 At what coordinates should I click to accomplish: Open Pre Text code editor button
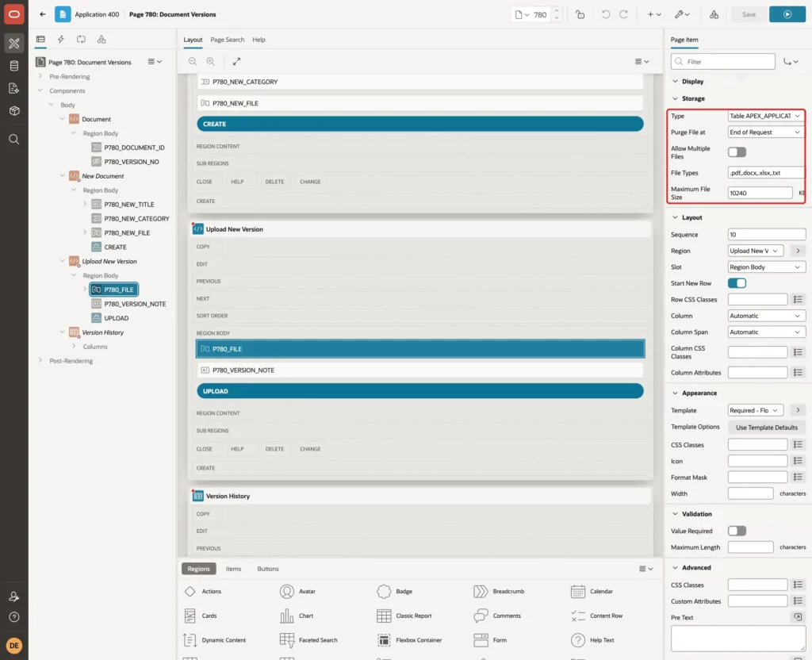(798, 617)
